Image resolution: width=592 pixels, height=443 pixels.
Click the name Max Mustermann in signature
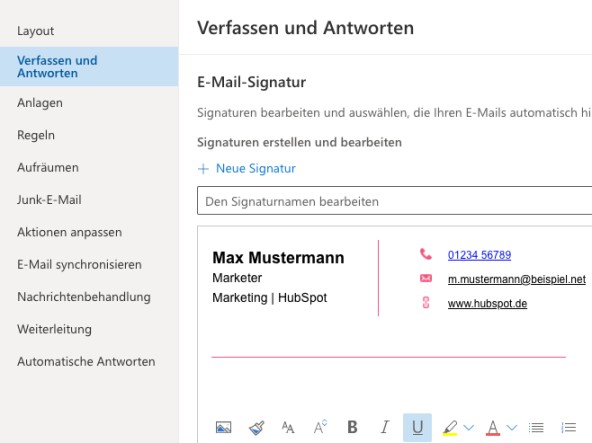278,258
